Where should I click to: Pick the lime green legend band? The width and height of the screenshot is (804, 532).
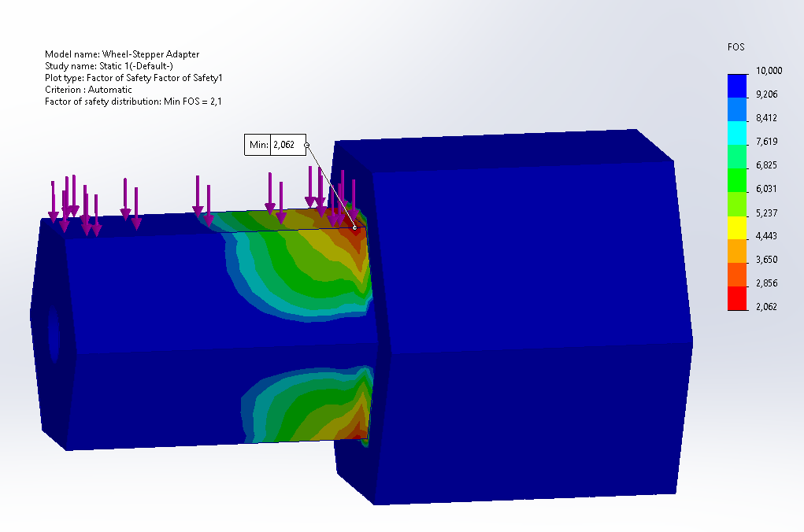point(737,204)
